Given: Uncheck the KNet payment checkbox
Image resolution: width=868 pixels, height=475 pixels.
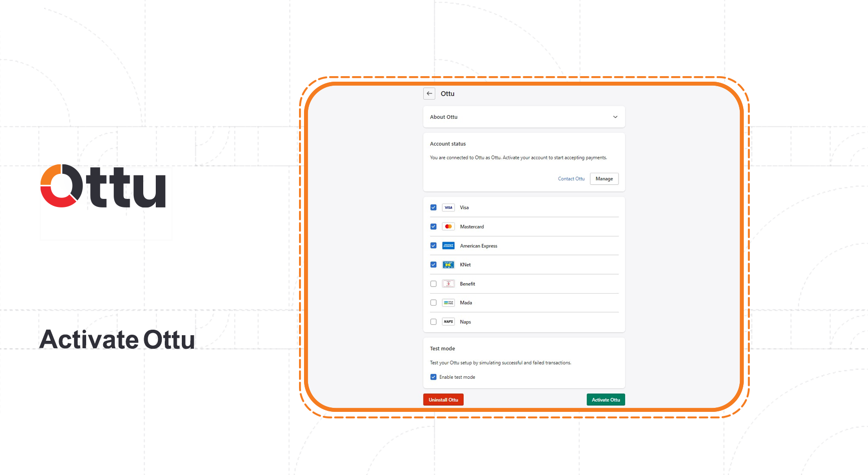Looking at the screenshot, I should (433, 265).
